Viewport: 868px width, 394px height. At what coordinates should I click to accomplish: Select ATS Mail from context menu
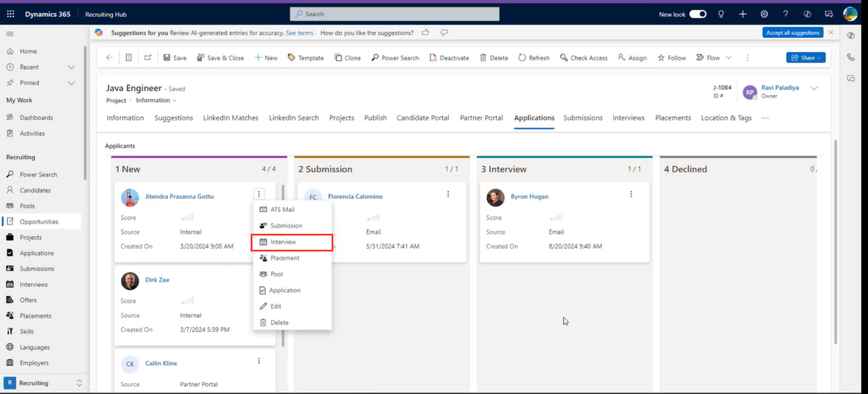tap(292, 210)
